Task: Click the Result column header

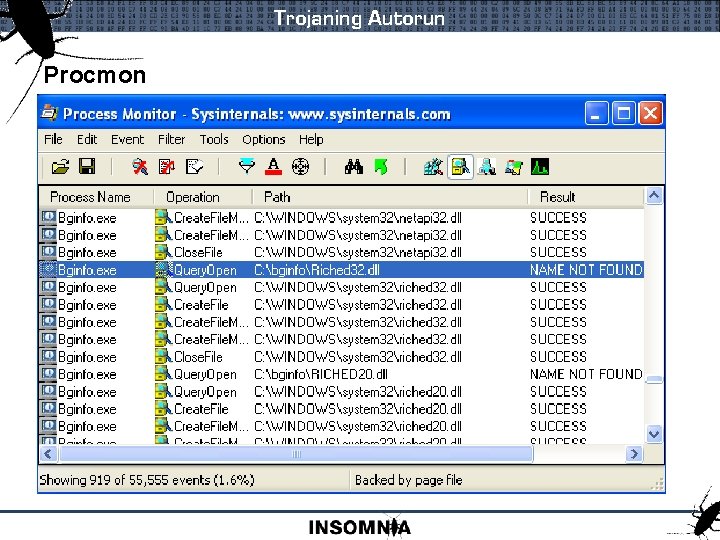Action: [x=586, y=197]
